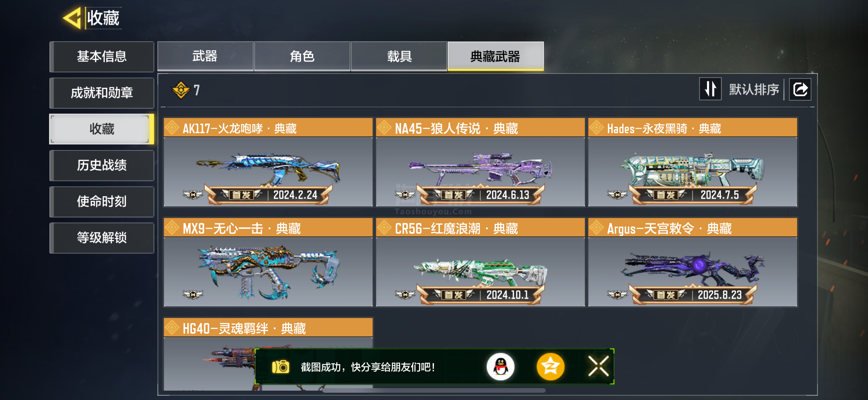Open the 默认排序 sort dropdown
Screen dimensions: 868x400
754,90
